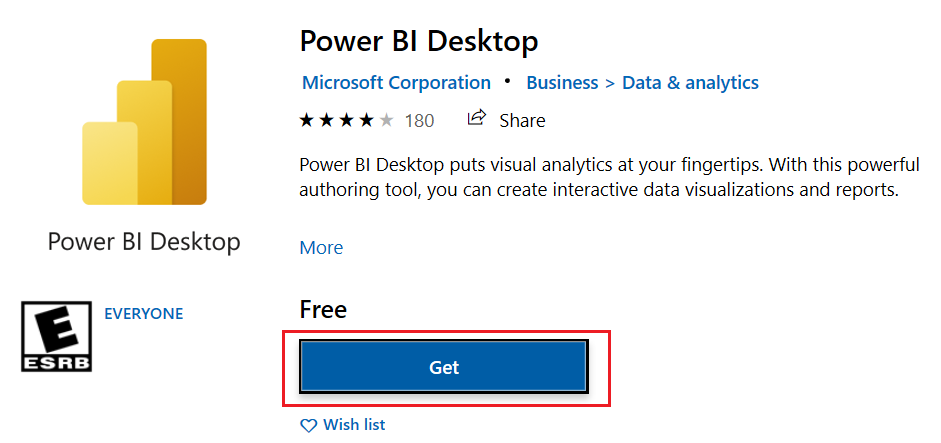
Task: Click the star rating stars
Action: pos(346,121)
